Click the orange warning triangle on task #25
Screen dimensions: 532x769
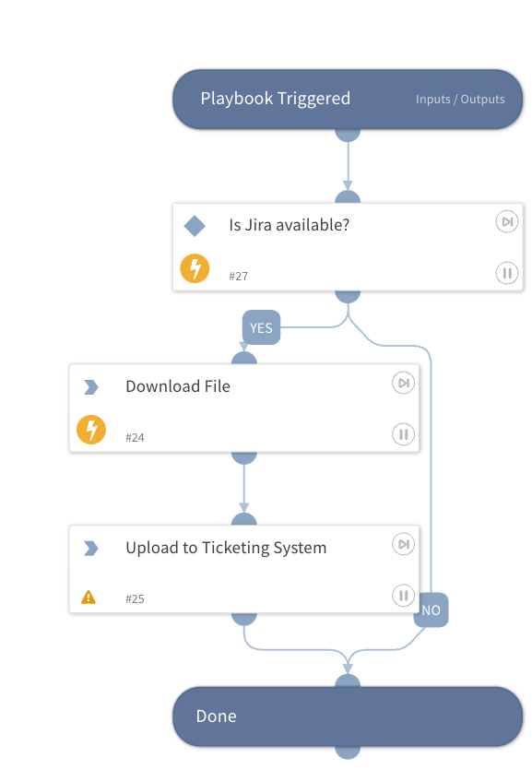pos(89,597)
